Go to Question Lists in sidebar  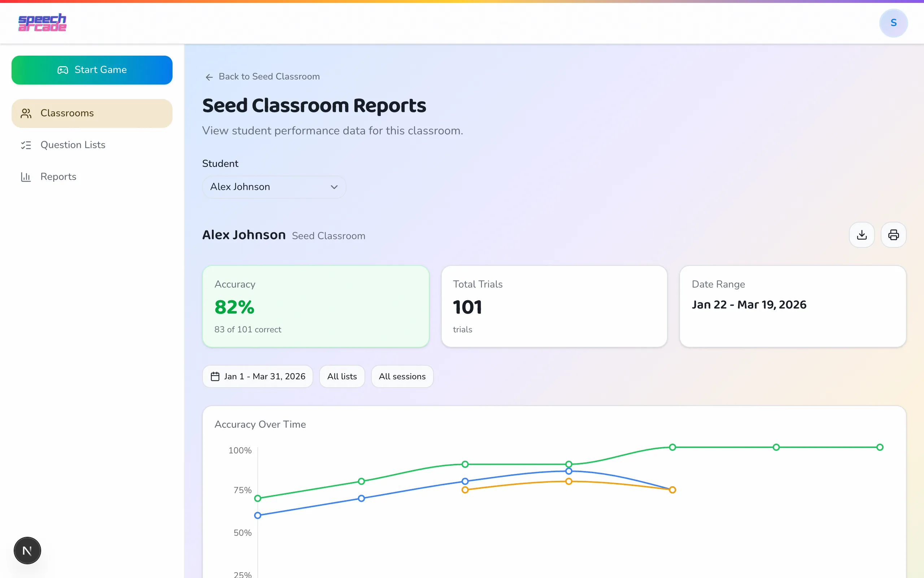pyautogui.click(x=92, y=145)
